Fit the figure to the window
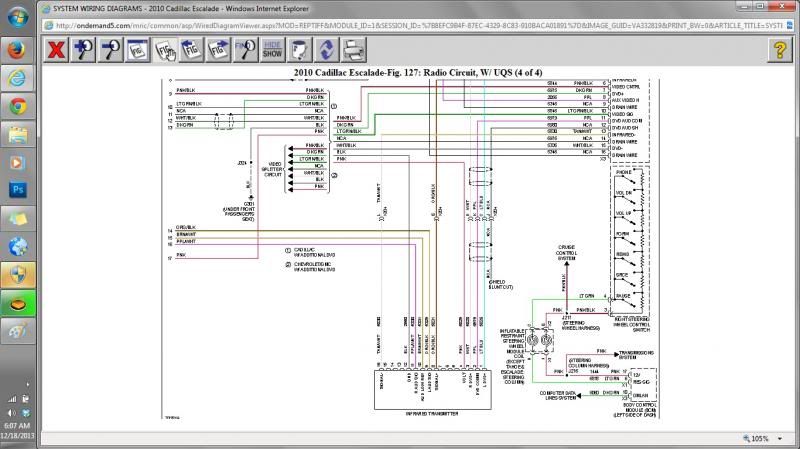The width and height of the screenshot is (800, 449). [x=137, y=50]
